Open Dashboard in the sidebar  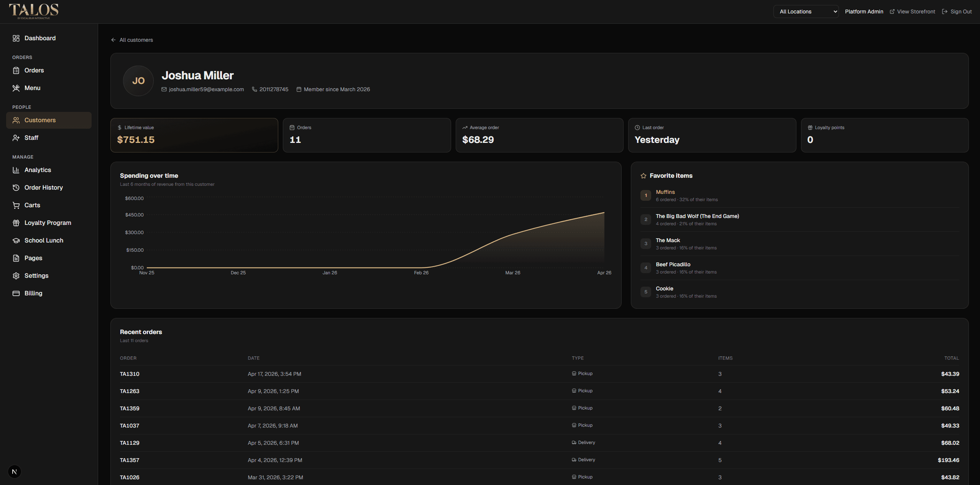click(x=49, y=38)
